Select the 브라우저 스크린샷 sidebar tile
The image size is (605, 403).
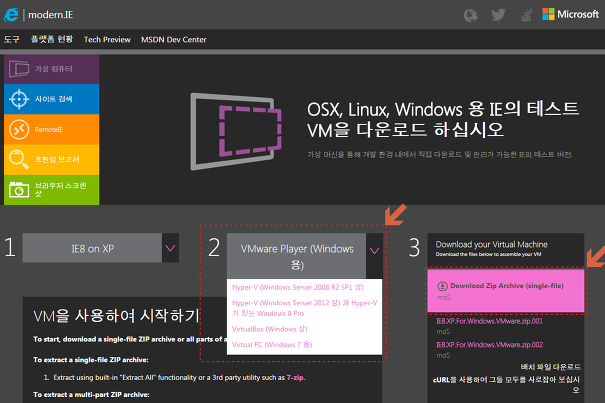point(51,190)
